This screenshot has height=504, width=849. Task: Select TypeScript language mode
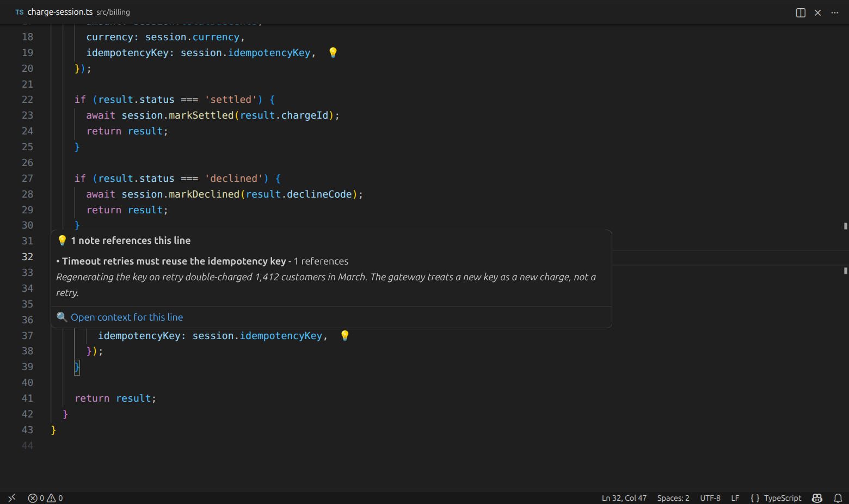pos(783,498)
